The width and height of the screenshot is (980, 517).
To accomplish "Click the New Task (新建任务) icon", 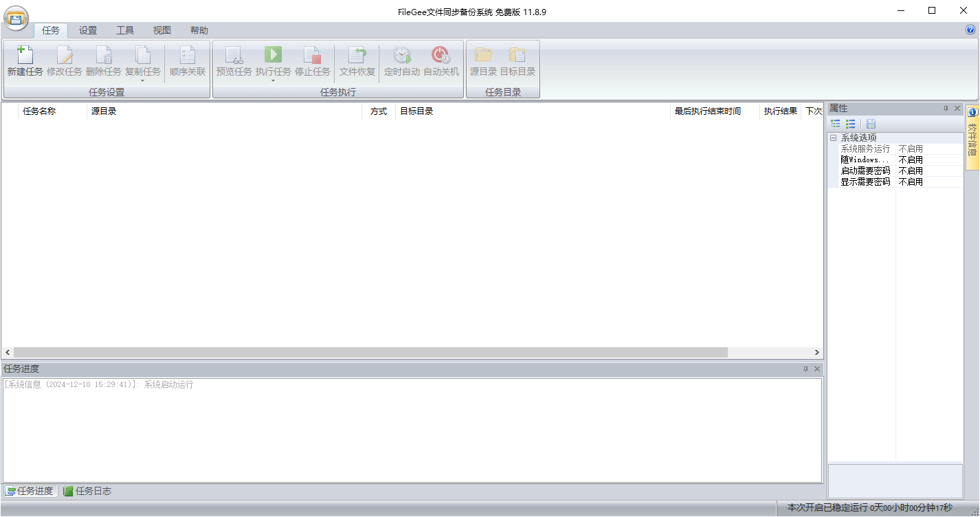I will click(x=25, y=55).
